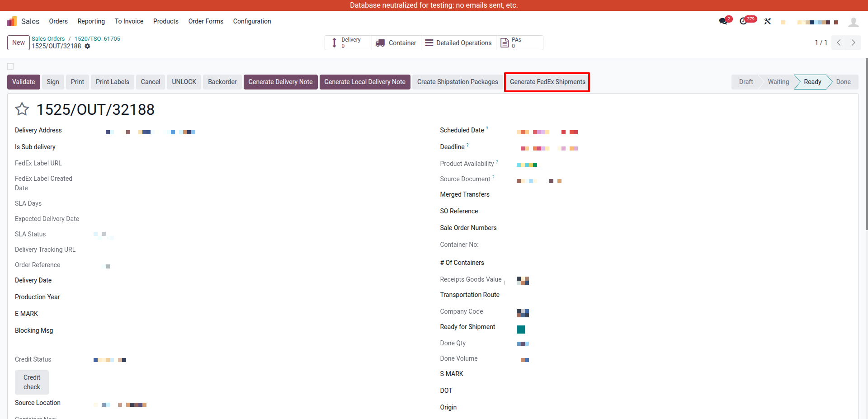Click Generate FedEx Shipments button
The height and width of the screenshot is (419, 868).
click(547, 82)
